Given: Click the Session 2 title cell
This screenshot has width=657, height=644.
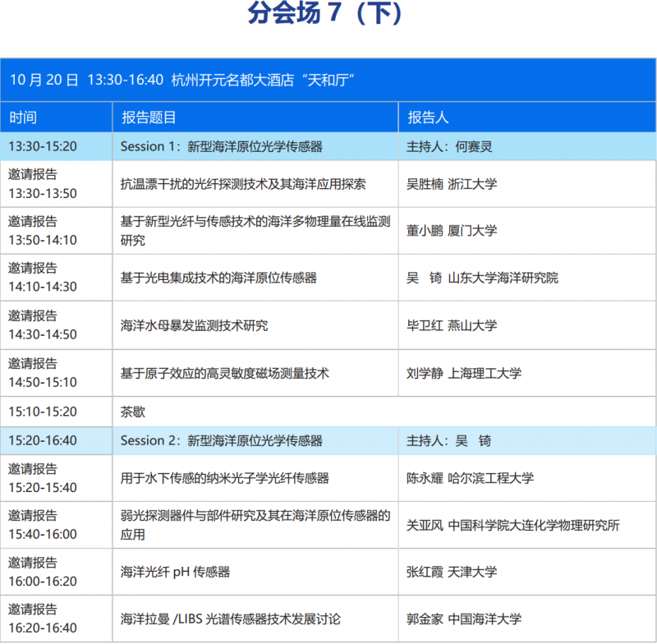Looking at the screenshot, I should (221, 440).
